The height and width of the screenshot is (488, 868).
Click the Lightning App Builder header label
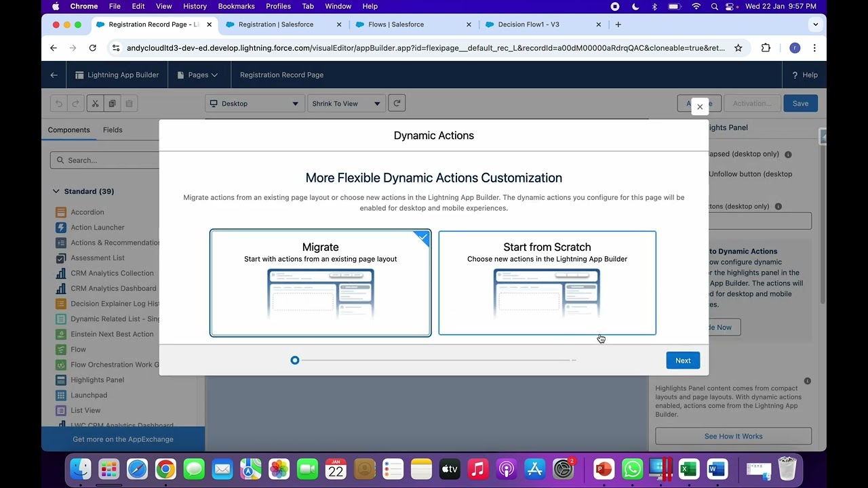click(123, 75)
